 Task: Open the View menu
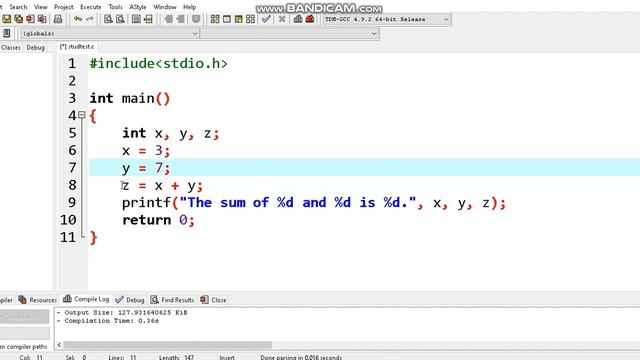40,7
